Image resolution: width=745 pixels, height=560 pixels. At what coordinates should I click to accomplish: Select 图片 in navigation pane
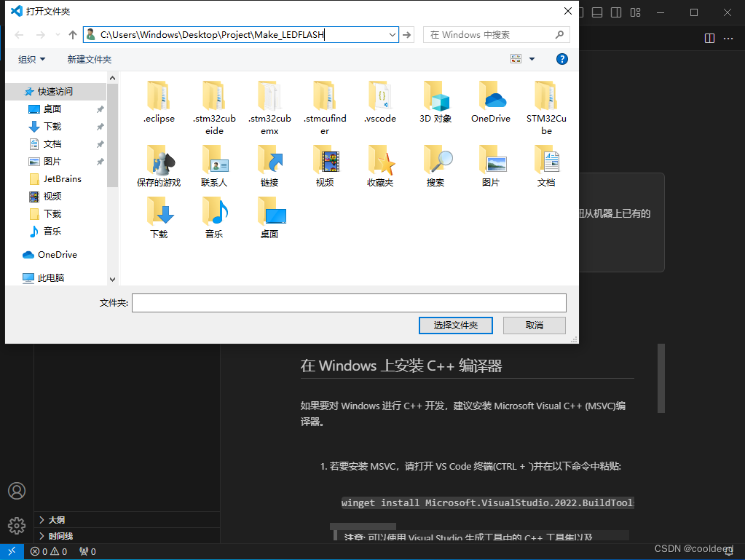(x=56, y=162)
